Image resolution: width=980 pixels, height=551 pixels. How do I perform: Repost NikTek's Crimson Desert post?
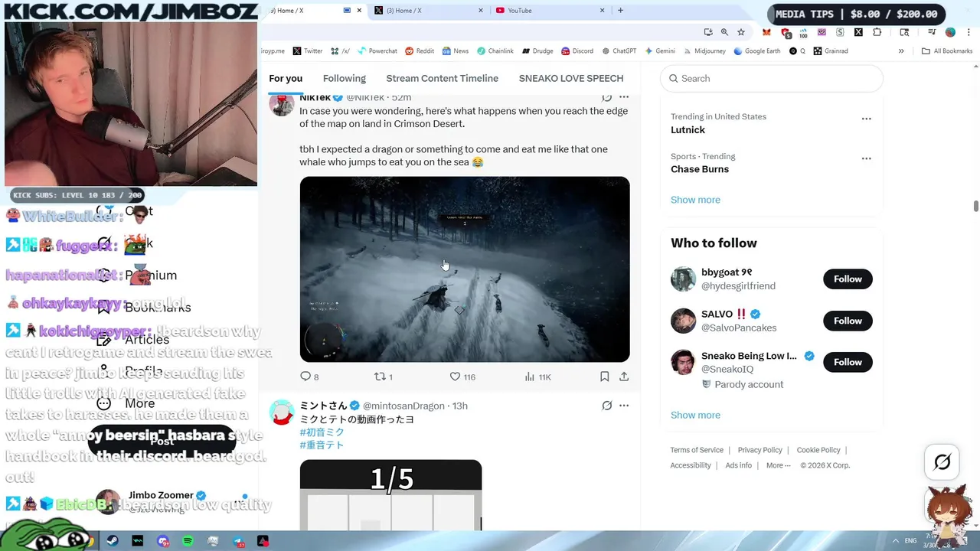coord(383,377)
